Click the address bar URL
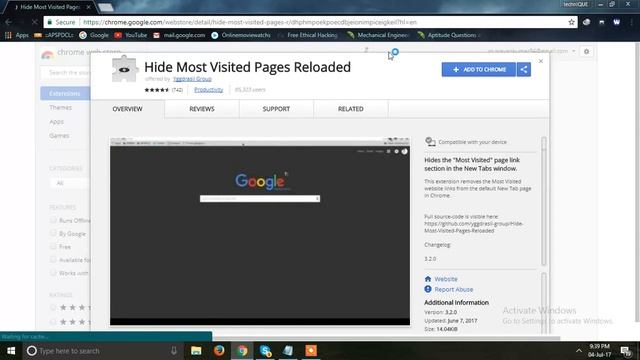 tap(250, 22)
